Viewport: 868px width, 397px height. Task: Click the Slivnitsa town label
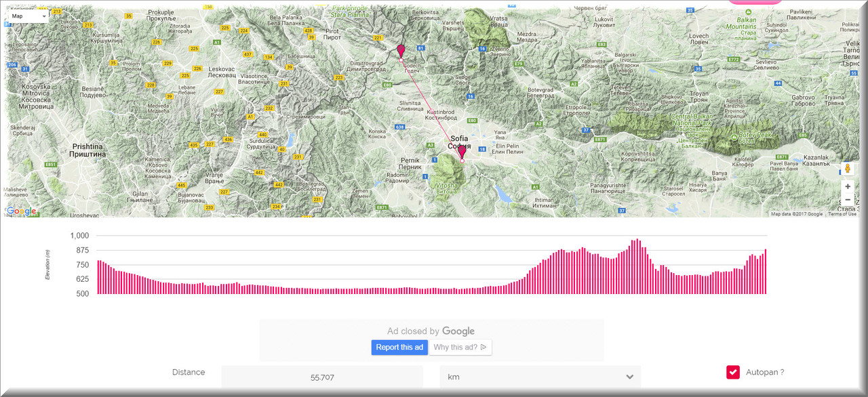[410, 106]
